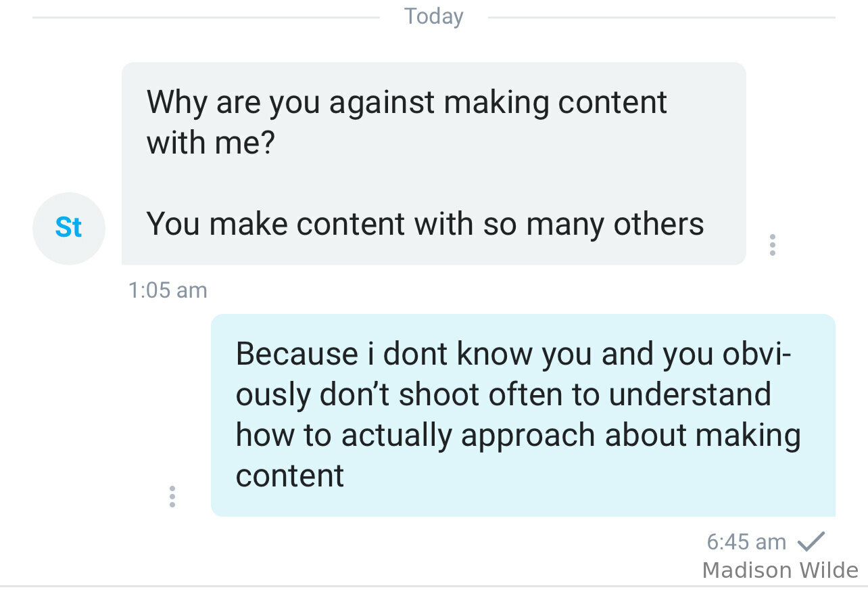The image size is (868, 592).
Task: Click the divider line left of Today
Action: [206, 17]
